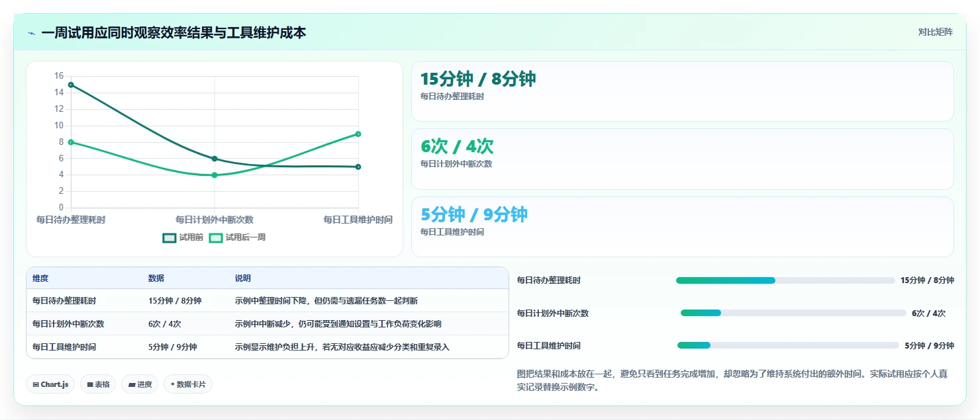The image size is (980, 420).
Task: Click the icon inside Chart.js chip
Action: [x=36, y=385]
